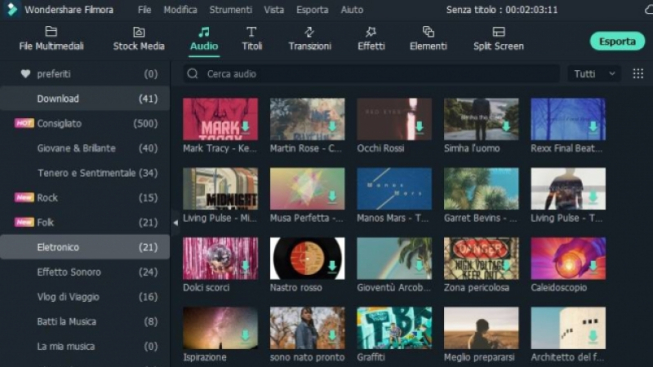Download the Rexx Final Beat track
Image resolution: width=653 pixels, height=367 pixels.
593,127
